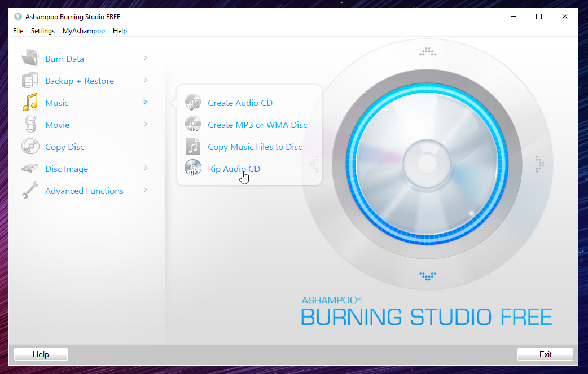Maximize the Burning Studio window
The height and width of the screenshot is (374, 588).
[539, 16]
